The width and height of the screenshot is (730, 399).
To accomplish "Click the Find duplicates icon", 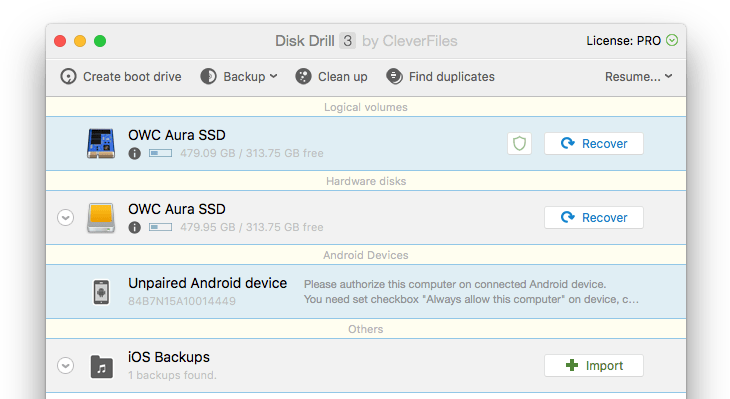I will [394, 76].
